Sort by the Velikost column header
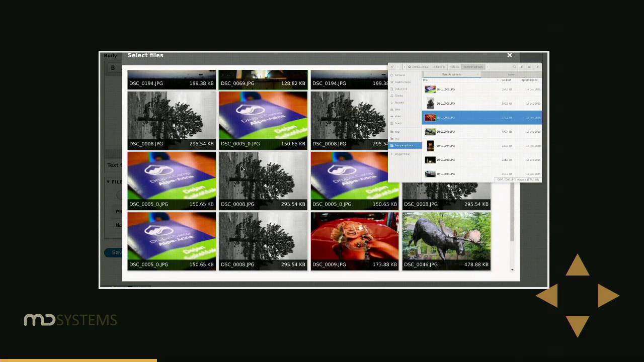Viewport: 644px width, 362px height. (506, 80)
